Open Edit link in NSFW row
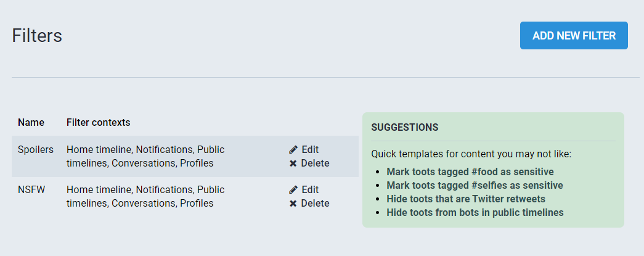This screenshot has width=644, height=256. tap(310, 189)
